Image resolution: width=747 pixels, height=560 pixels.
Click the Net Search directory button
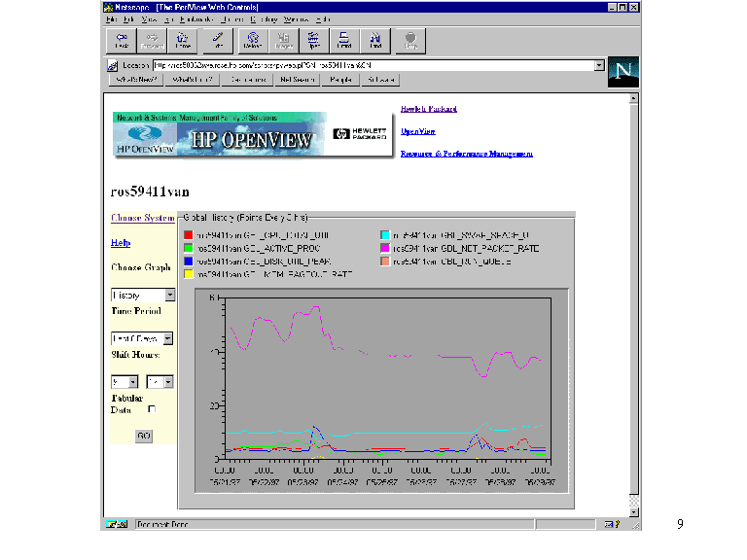[297, 80]
